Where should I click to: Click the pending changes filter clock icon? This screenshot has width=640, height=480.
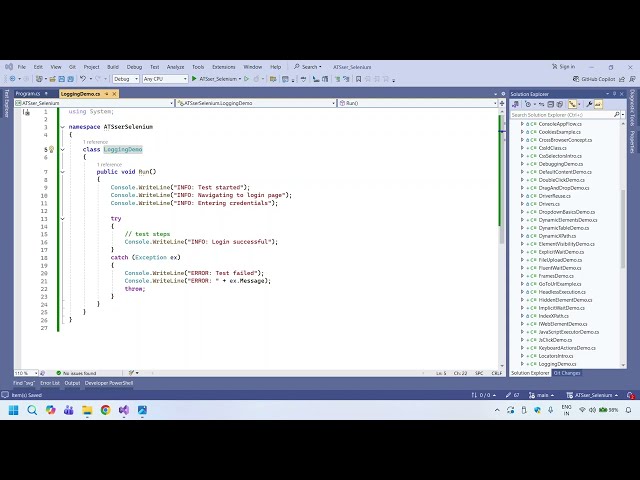point(528,104)
